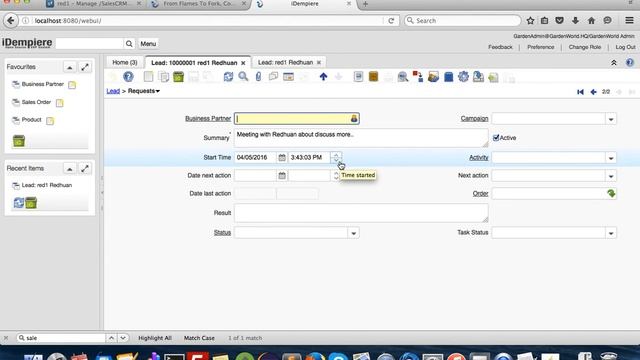
Task: Click the blue Product Info toolbar icon
Action: [x=448, y=76]
